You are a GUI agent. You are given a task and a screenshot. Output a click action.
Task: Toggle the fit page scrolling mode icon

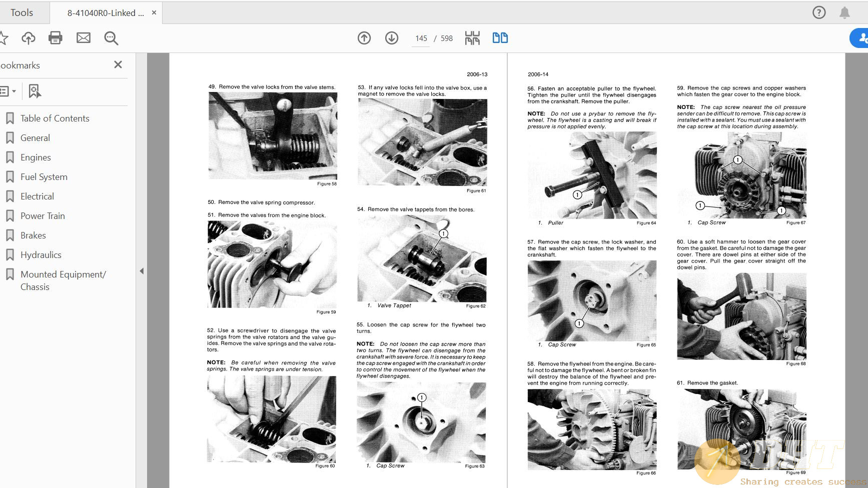click(472, 38)
